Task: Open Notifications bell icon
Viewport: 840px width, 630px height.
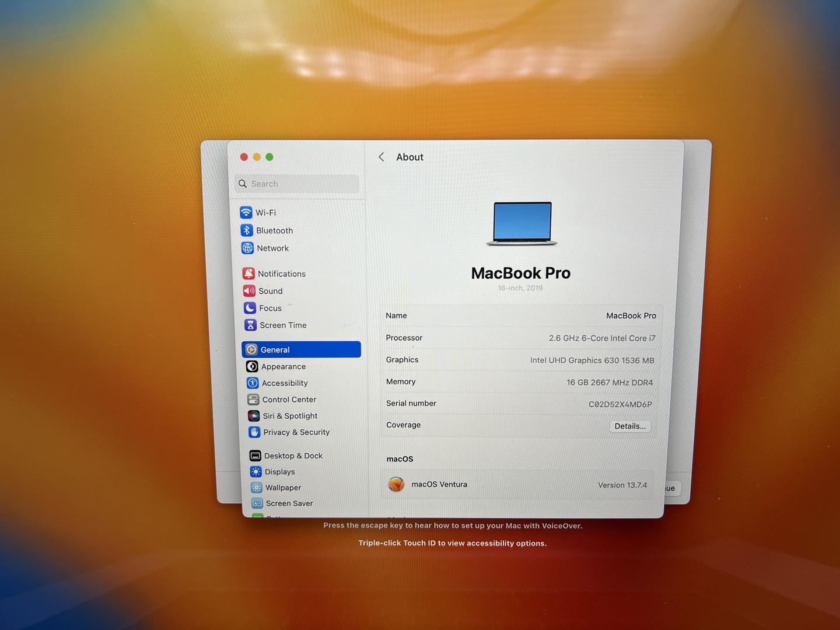Action: (249, 273)
